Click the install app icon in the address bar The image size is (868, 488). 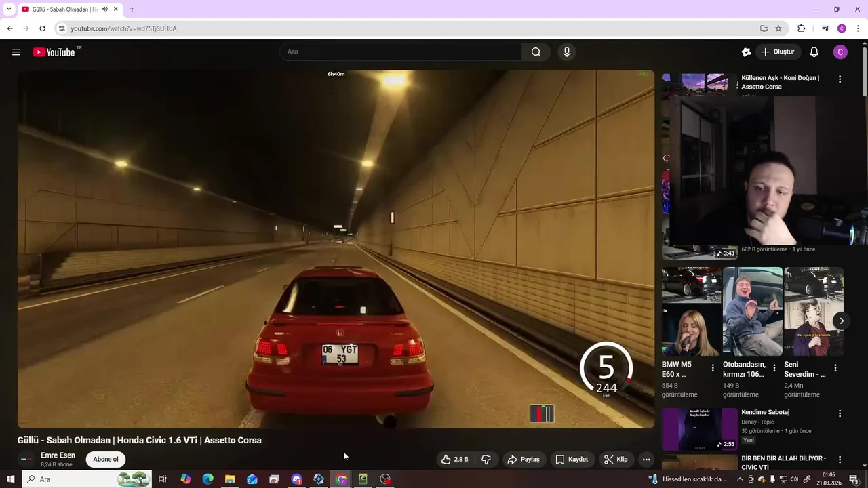click(764, 28)
